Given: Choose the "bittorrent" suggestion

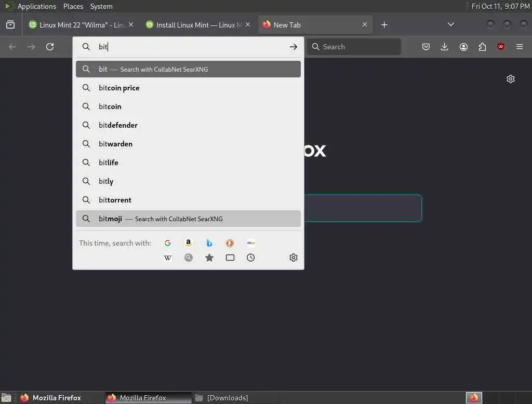Looking at the screenshot, I should click(188, 200).
